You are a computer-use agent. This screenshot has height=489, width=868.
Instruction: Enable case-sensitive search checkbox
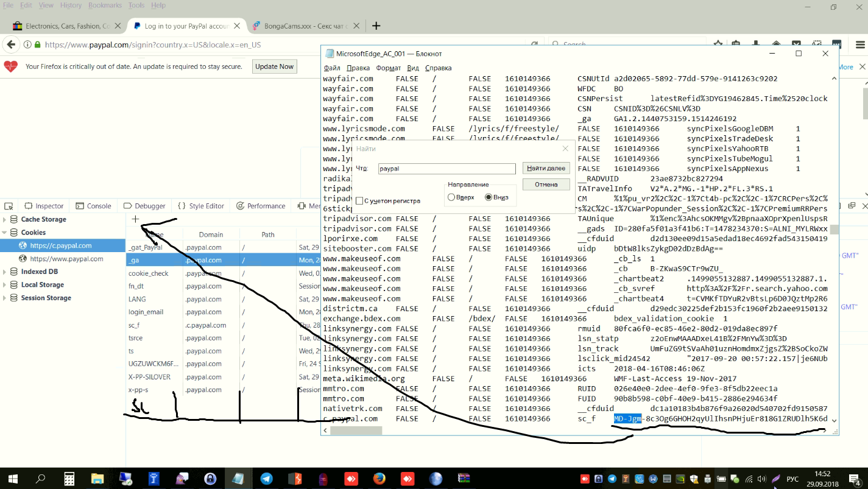tap(359, 201)
